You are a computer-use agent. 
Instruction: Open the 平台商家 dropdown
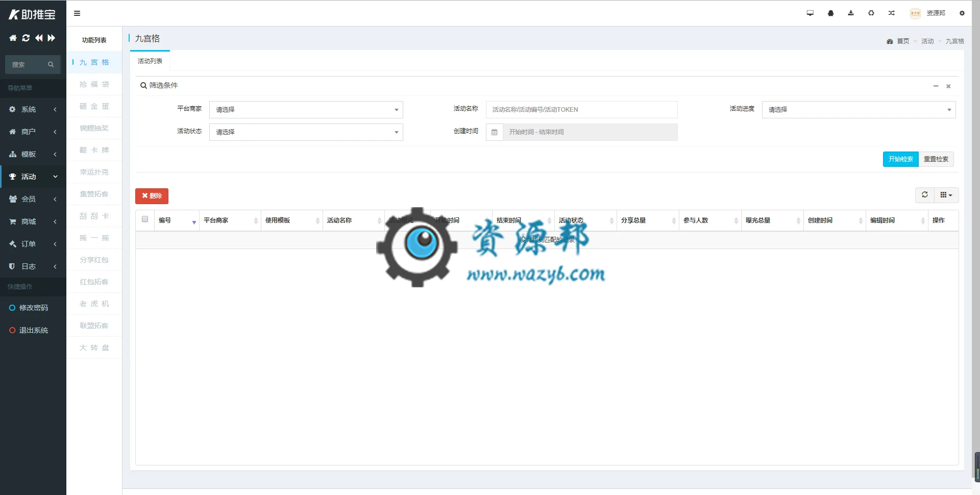(x=306, y=110)
